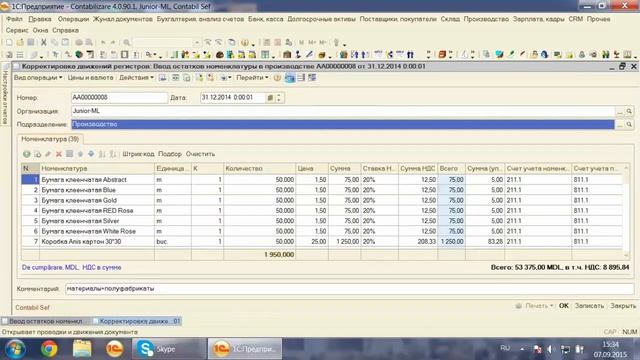This screenshot has height=360, width=640.
Task: Click the Copy icon in main toolbar
Action: [54, 42]
